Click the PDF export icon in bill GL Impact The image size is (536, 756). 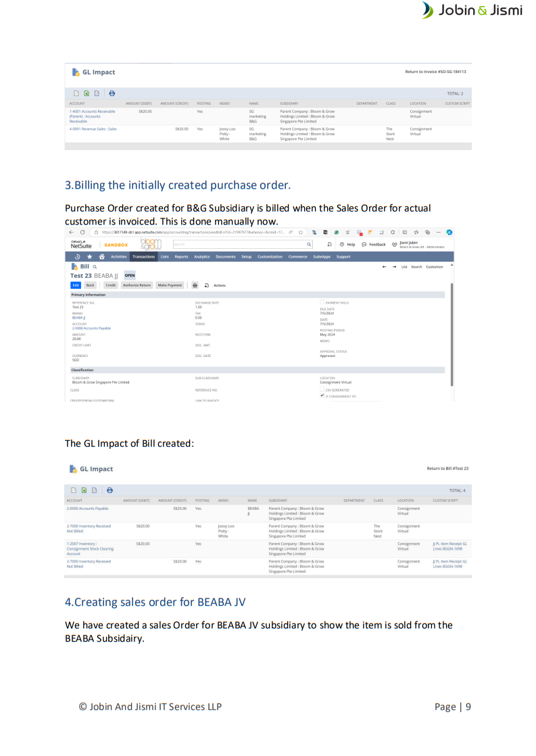(95, 490)
